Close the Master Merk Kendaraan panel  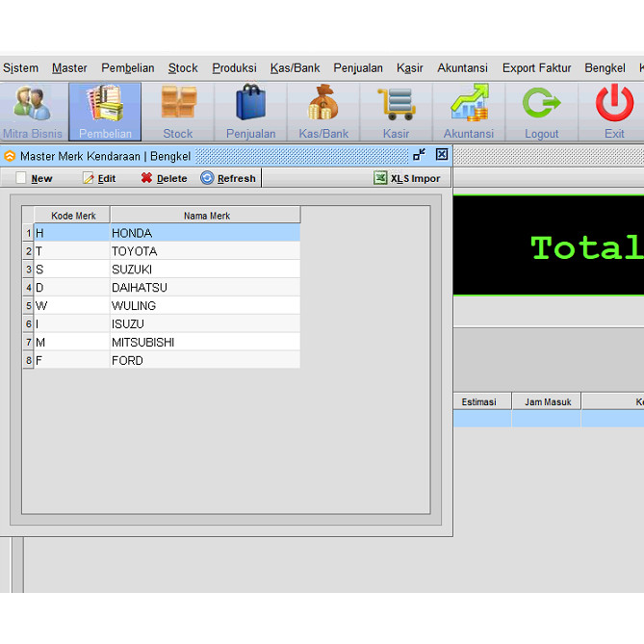pyautogui.click(x=442, y=155)
